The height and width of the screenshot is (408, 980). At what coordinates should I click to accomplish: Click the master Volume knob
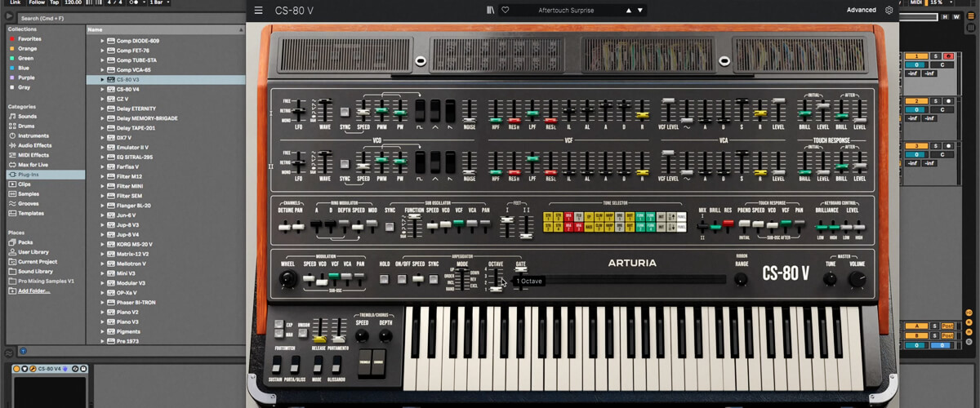point(857,279)
